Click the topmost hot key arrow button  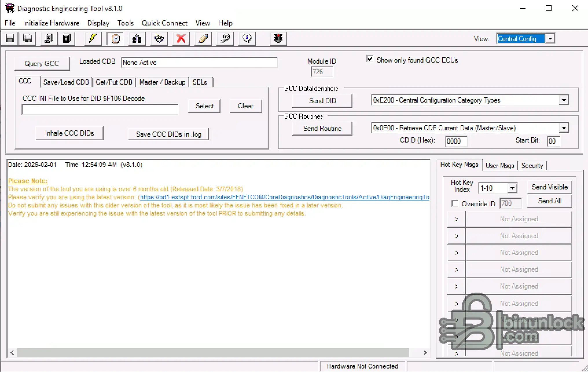456,219
